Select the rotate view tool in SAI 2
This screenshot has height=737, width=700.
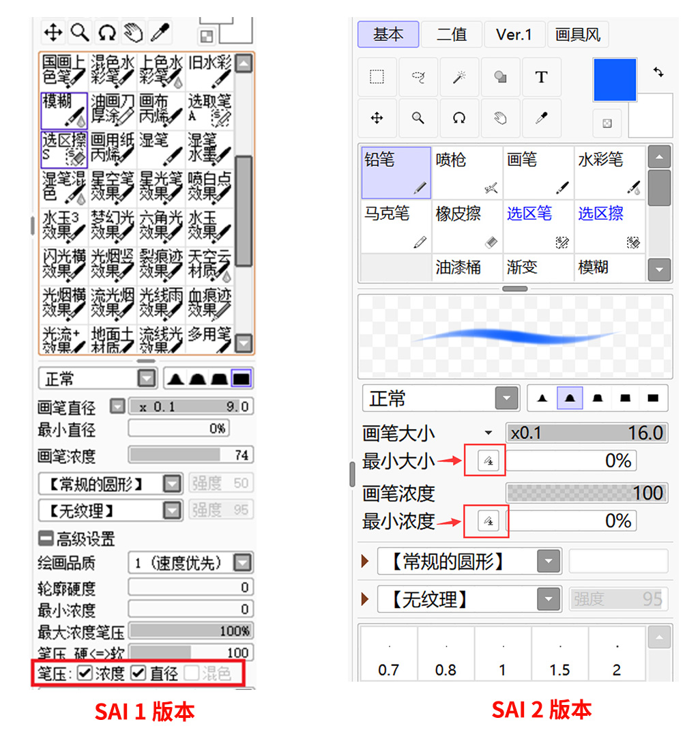(x=459, y=117)
